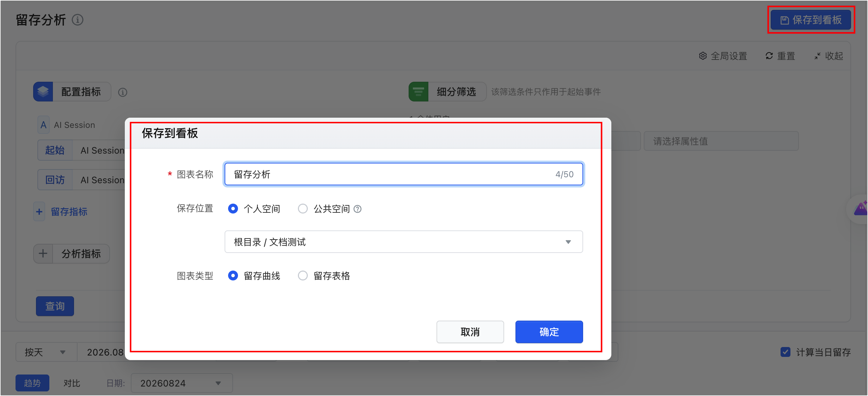
Task: Open the 日期 20260824 dropdown
Action: pos(182,383)
